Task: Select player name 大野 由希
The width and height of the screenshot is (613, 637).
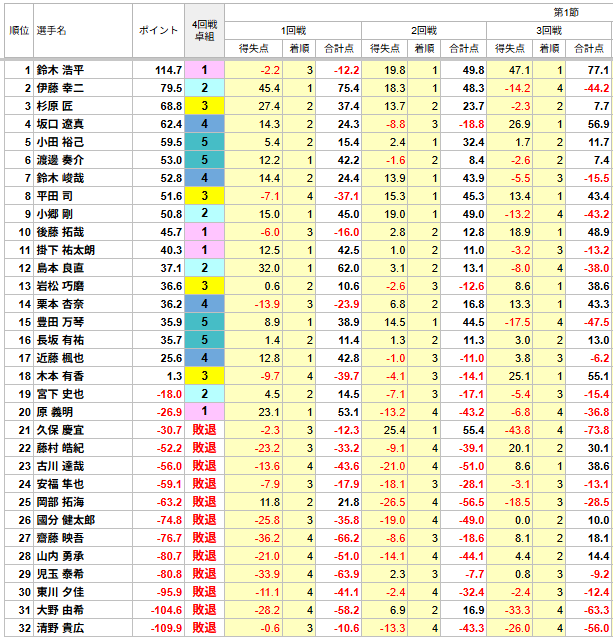Action: pyautogui.click(x=60, y=610)
